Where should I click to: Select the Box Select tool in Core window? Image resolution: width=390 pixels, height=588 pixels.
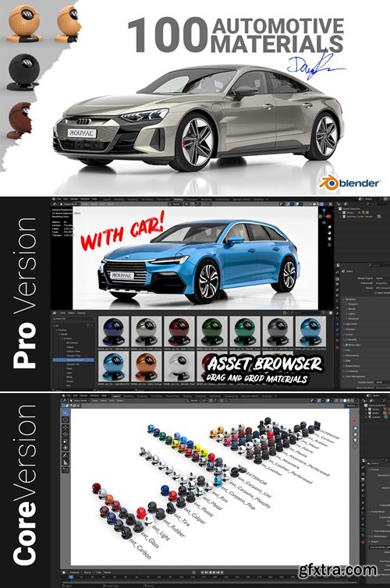pyautogui.click(x=66, y=413)
